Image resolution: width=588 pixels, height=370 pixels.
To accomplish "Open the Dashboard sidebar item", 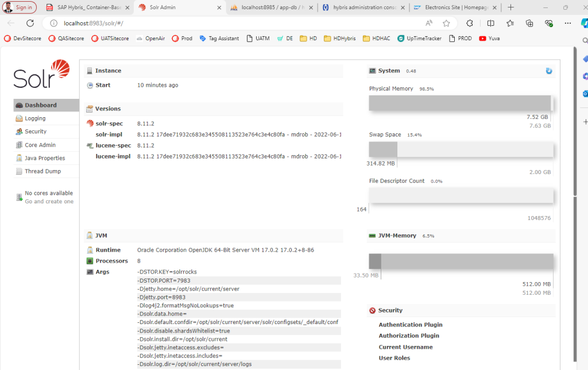I will point(40,105).
